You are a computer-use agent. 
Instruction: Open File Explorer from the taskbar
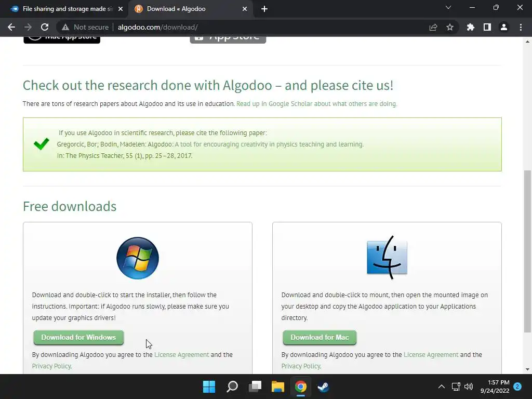pyautogui.click(x=278, y=387)
